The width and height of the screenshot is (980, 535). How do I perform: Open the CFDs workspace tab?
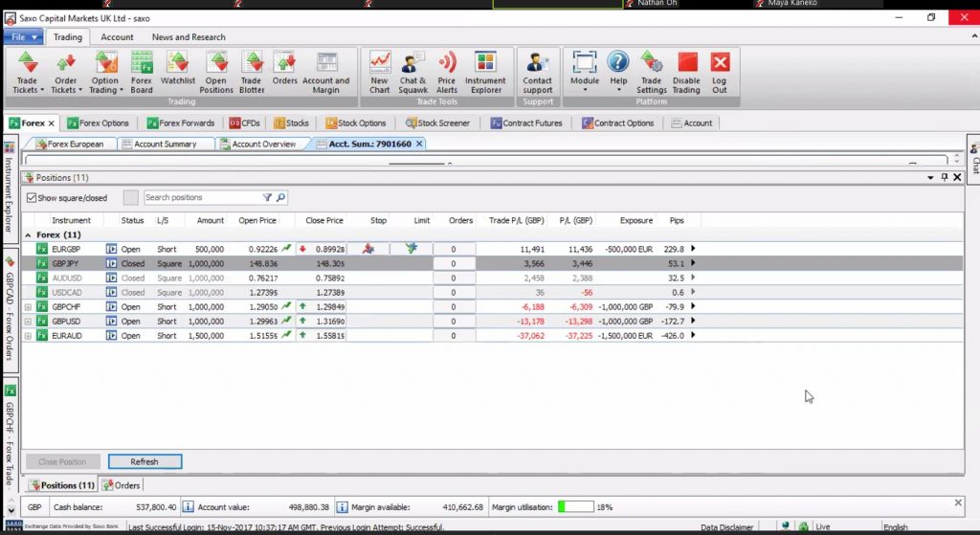point(244,123)
